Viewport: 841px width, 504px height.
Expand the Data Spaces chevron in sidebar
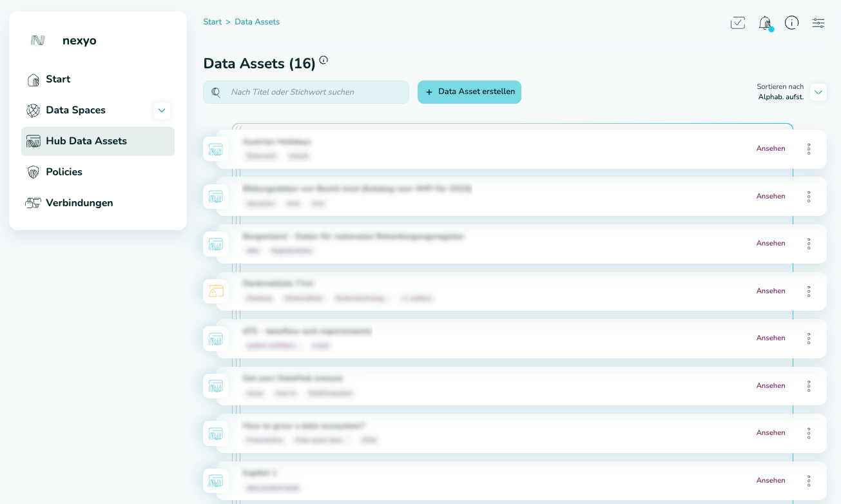[x=162, y=110]
